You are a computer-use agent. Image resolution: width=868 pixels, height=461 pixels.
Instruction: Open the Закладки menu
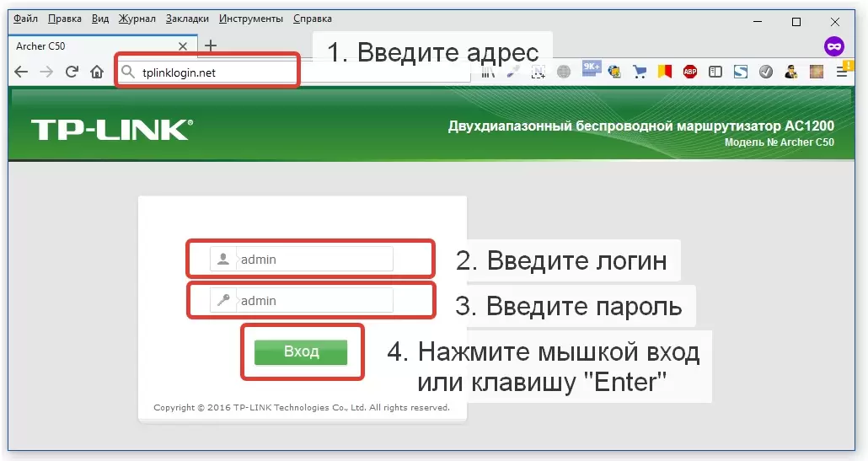coord(187,19)
